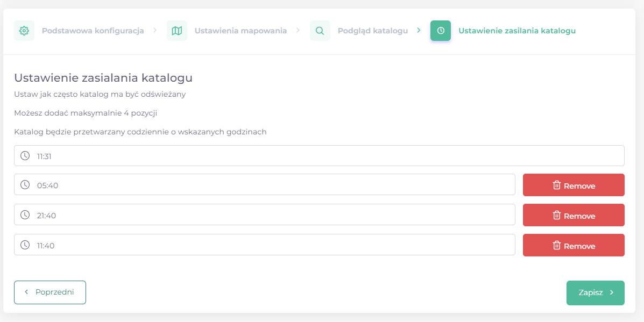This screenshot has height=322, width=644.
Task: Click the trash icon in the 21:40 row
Action: point(556,215)
